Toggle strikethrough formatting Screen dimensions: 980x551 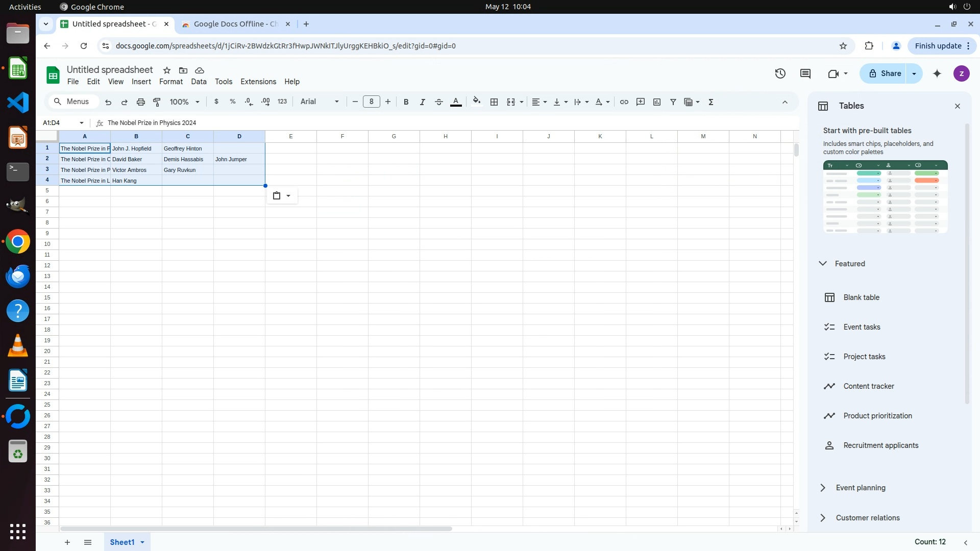click(438, 102)
